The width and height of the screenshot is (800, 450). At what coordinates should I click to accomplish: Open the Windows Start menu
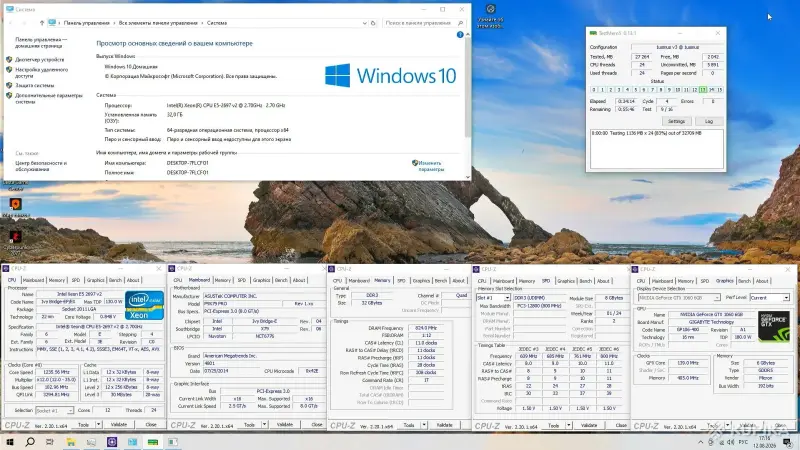(x=9, y=442)
